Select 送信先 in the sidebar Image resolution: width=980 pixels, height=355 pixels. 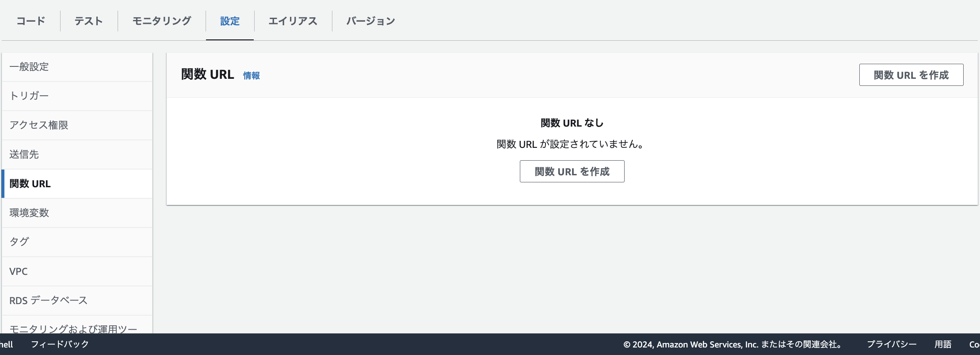(24, 154)
